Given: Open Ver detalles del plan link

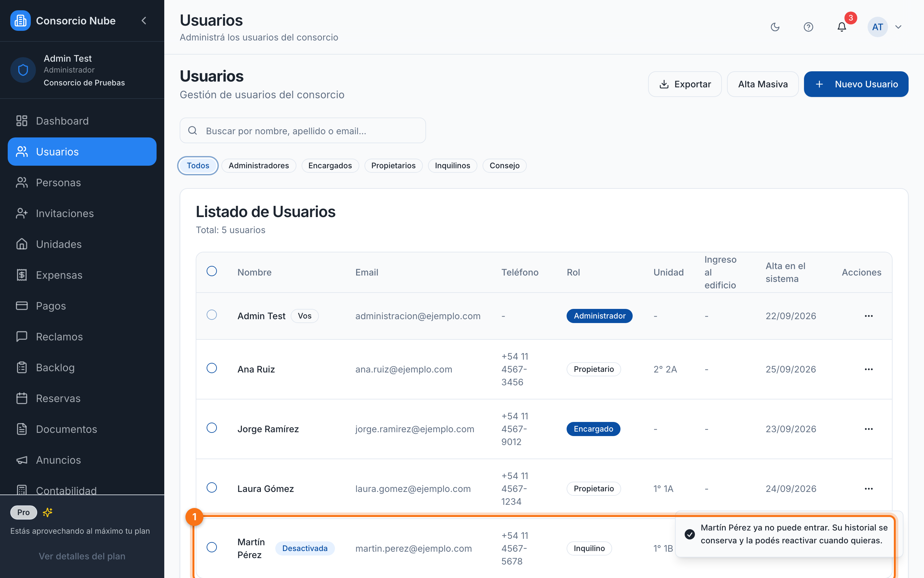Looking at the screenshot, I should [x=82, y=556].
